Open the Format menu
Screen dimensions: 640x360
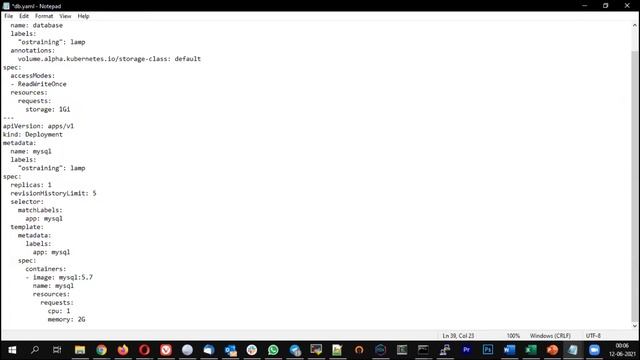pyautogui.click(x=44, y=16)
